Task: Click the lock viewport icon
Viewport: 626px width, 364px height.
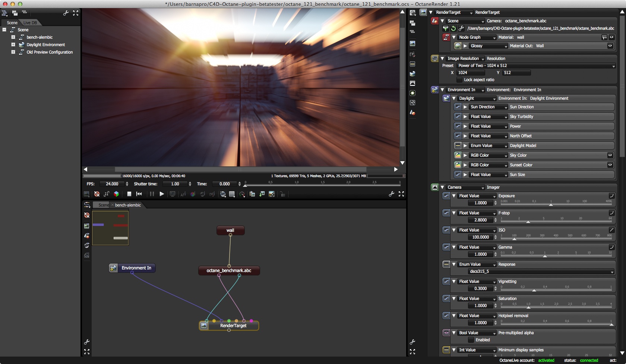Action: (x=282, y=194)
